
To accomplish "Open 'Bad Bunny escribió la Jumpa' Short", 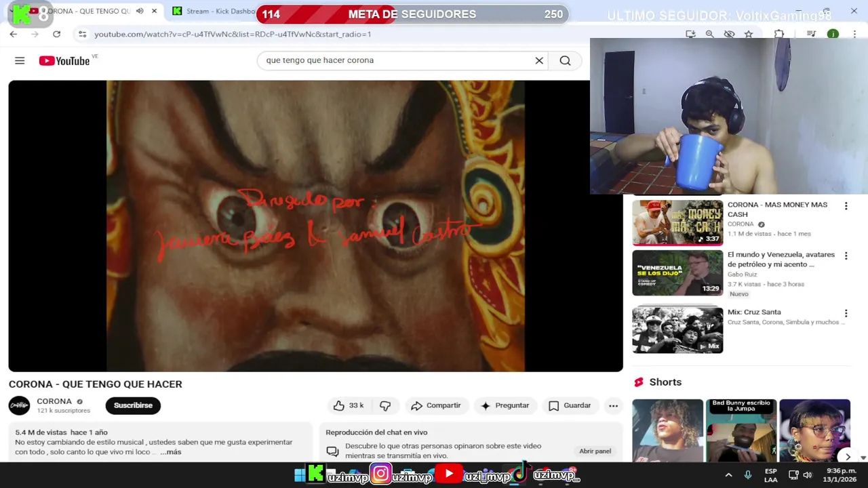I will click(741, 431).
